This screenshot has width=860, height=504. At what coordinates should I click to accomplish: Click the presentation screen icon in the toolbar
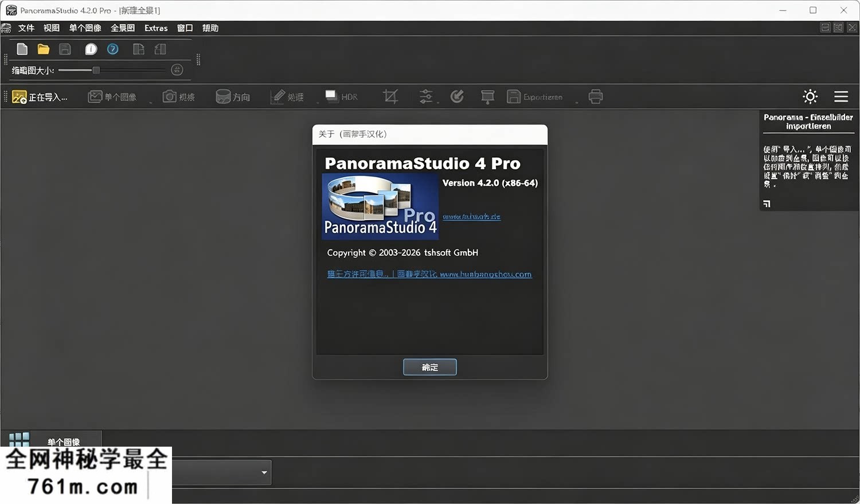(488, 96)
